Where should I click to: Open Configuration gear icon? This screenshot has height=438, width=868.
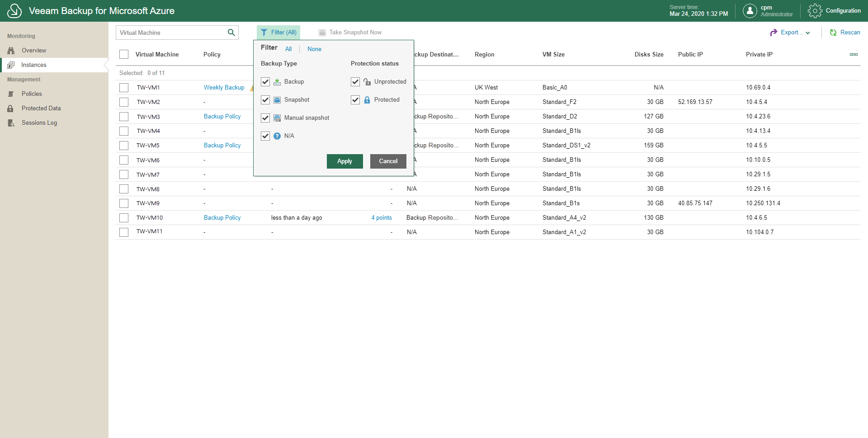[815, 11]
